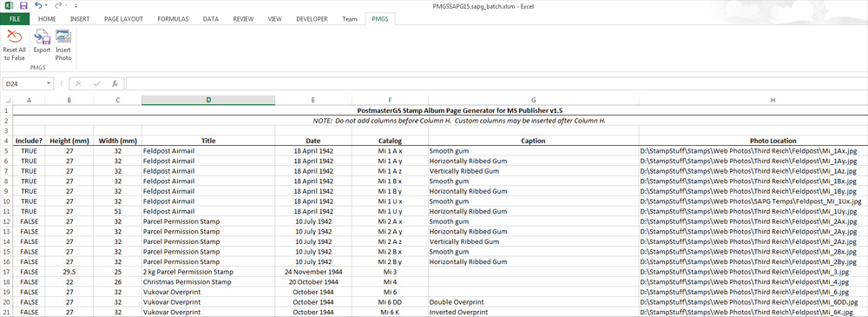The width and height of the screenshot is (868, 317).
Task: Open the REVIEW ribbon tab
Action: coord(244,19)
